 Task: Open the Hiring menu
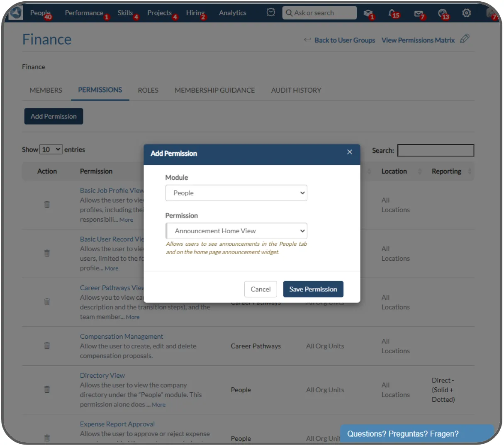coord(195,13)
